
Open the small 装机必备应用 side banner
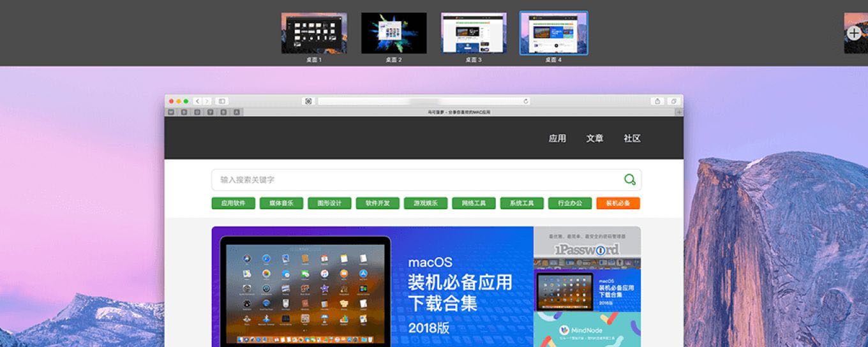pyautogui.click(x=587, y=290)
